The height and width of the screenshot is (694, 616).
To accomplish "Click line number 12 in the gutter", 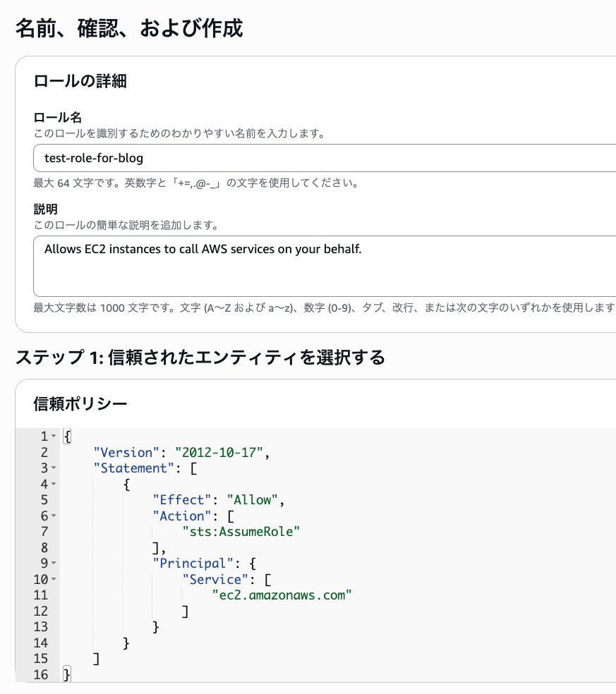I will (x=41, y=611).
